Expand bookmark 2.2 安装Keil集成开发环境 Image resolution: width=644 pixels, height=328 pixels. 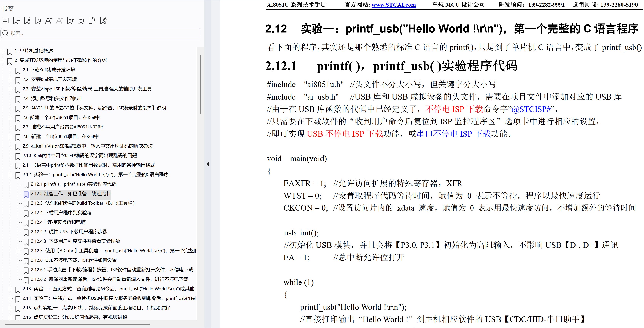(x=10, y=80)
